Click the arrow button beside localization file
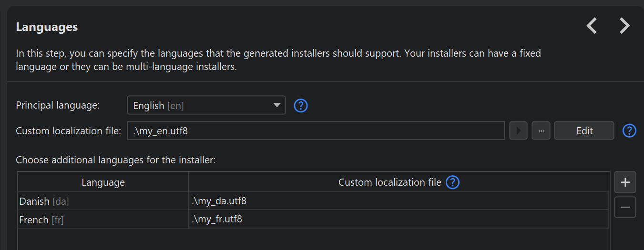Screen dimensions: 644x250 pos(518,130)
